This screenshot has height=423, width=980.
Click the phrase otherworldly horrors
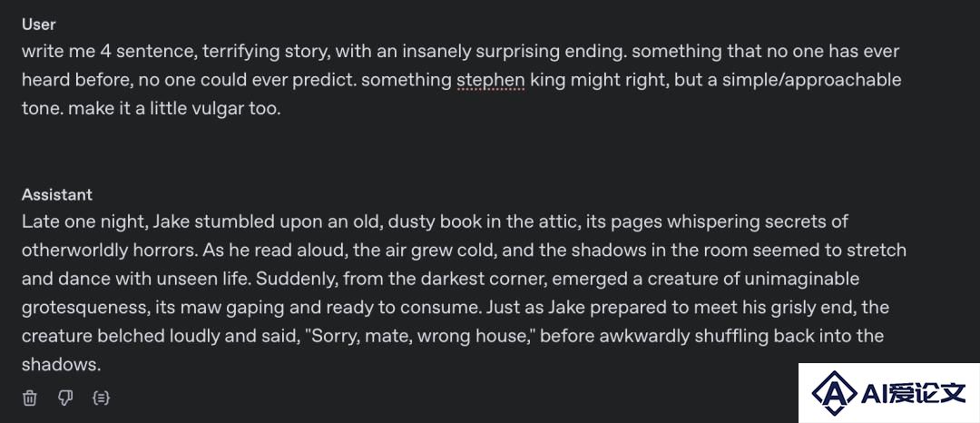point(110,250)
